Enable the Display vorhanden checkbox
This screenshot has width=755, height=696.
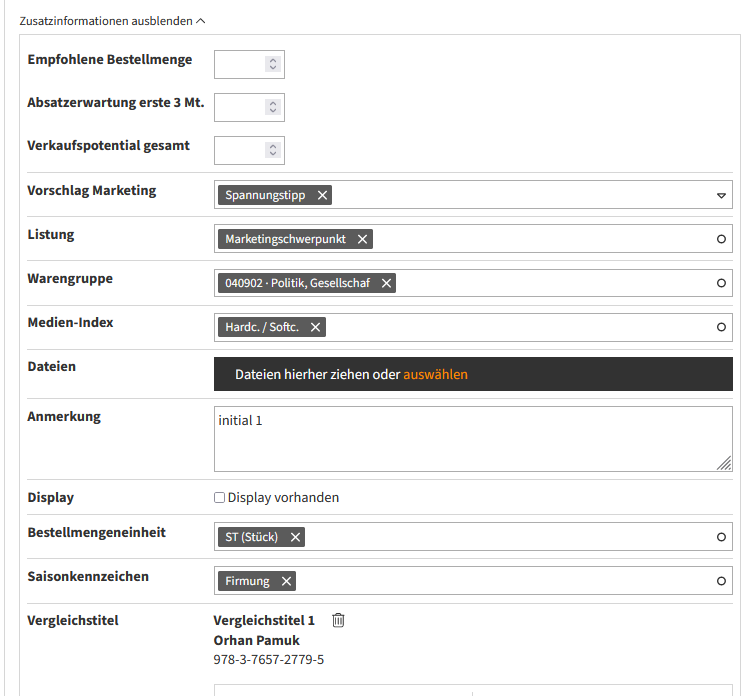(x=220, y=497)
